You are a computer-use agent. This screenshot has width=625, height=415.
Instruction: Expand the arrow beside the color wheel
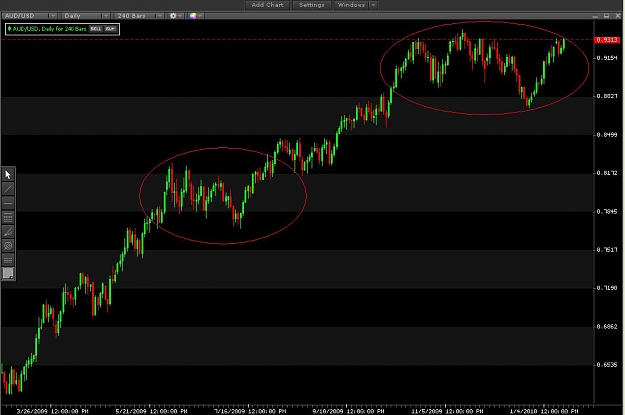[x=200, y=16]
